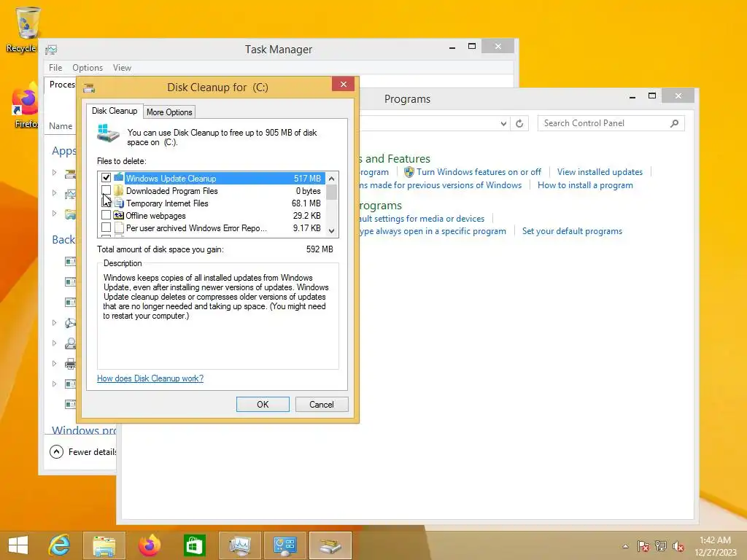This screenshot has height=560, width=747.
Task: Expand the third Apps row in Task Manager
Action: point(54,213)
